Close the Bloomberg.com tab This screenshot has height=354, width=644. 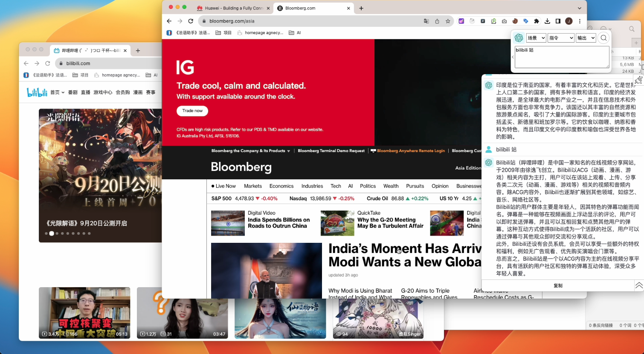coord(348,8)
